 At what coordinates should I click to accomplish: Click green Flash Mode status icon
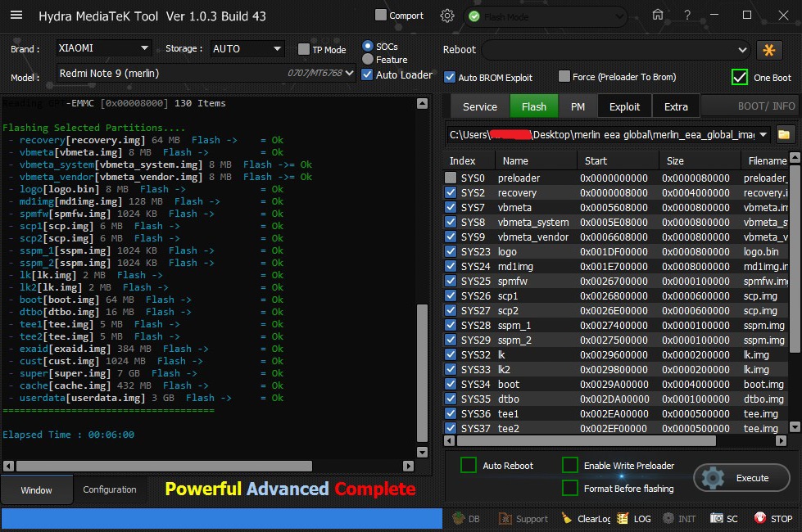click(474, 16)
